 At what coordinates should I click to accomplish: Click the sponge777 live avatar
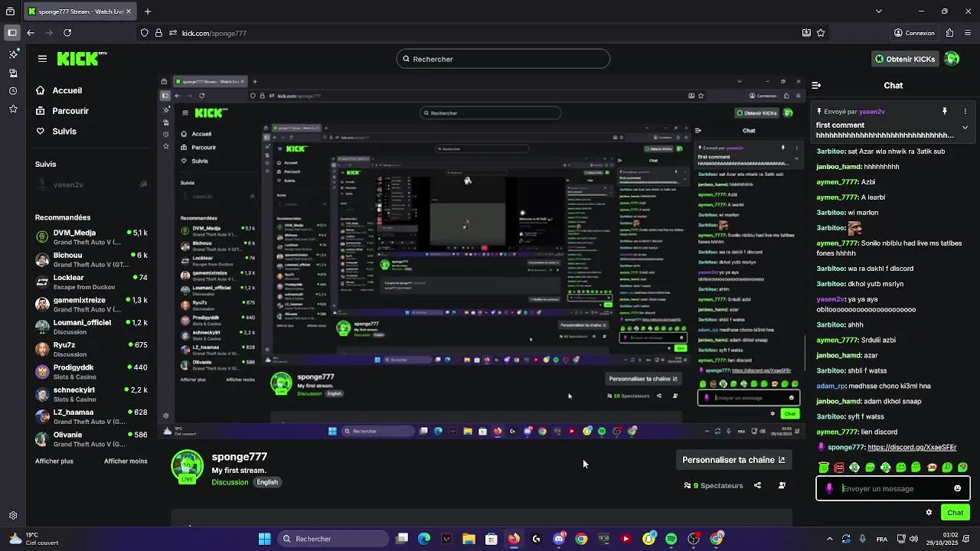point(188,468)
